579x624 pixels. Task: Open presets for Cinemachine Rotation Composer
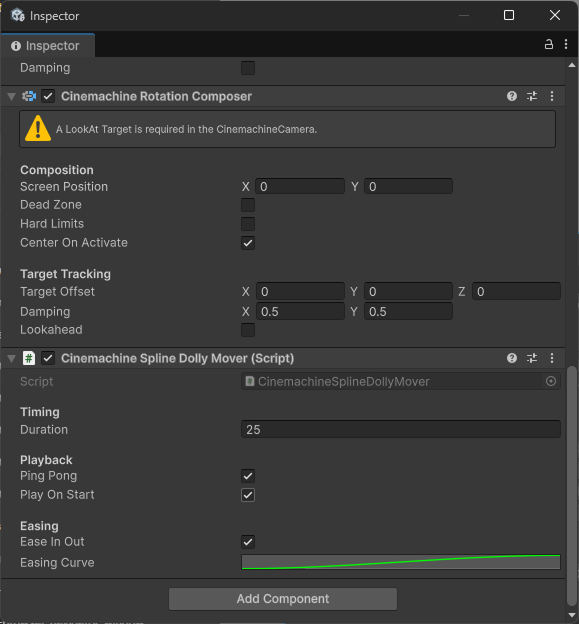tap(532, 96)
